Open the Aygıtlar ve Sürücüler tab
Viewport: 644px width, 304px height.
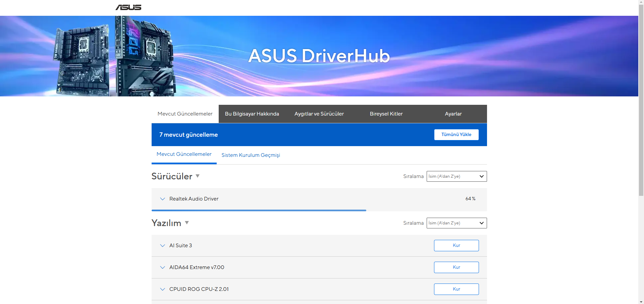tap(319, 114)
